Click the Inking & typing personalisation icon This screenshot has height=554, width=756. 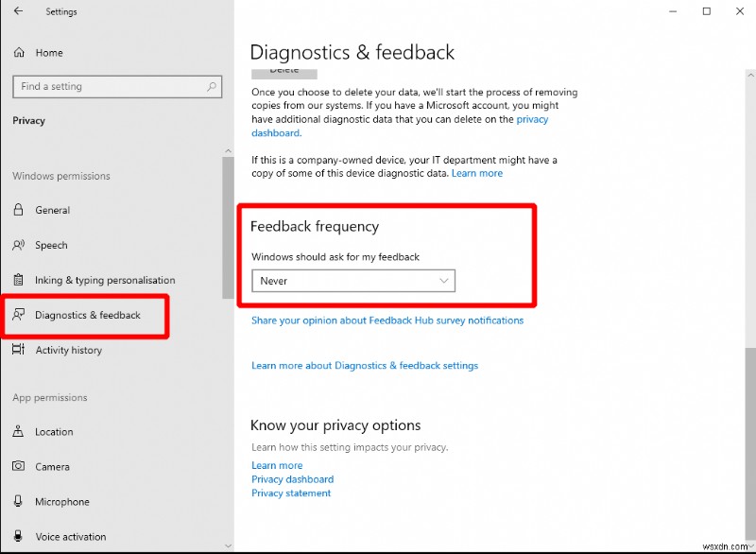click(x=21, y=280)
